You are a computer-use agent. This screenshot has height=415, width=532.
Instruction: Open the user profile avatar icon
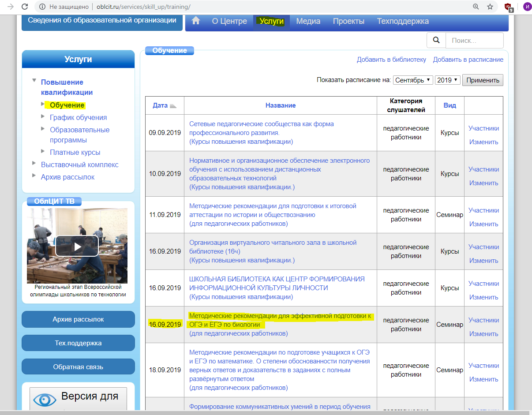527,7
